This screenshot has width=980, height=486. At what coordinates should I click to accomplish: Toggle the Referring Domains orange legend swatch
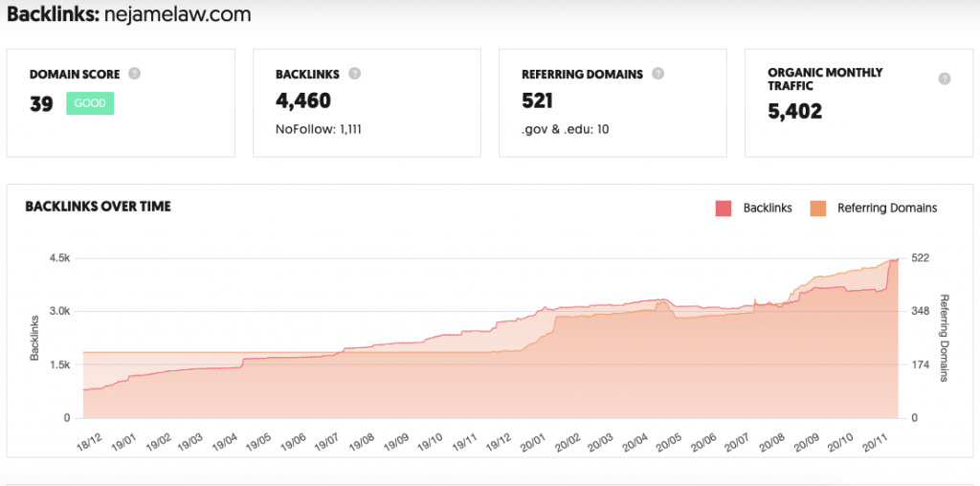click(817, 209)
